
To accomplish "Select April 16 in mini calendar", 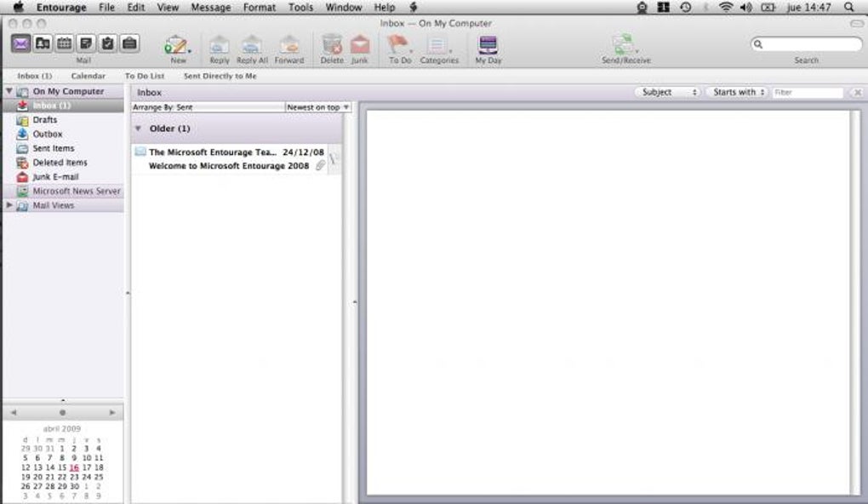I will coord(74,467).
